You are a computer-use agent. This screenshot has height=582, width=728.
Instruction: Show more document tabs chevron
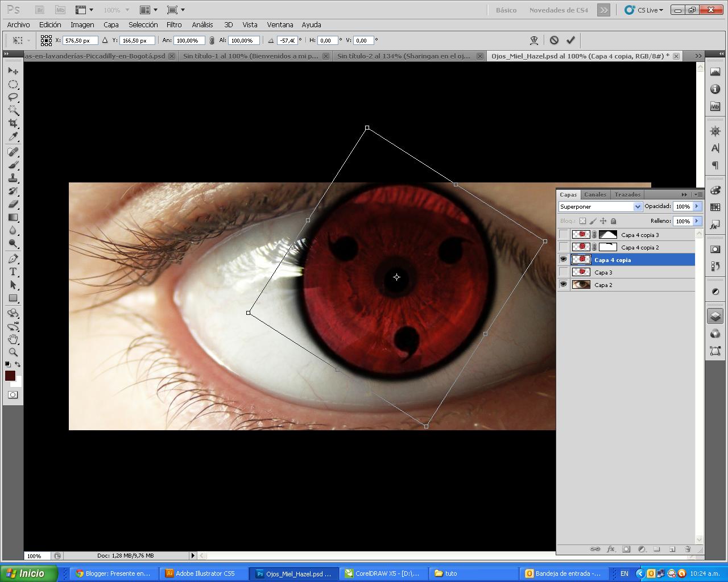(698, 56)
